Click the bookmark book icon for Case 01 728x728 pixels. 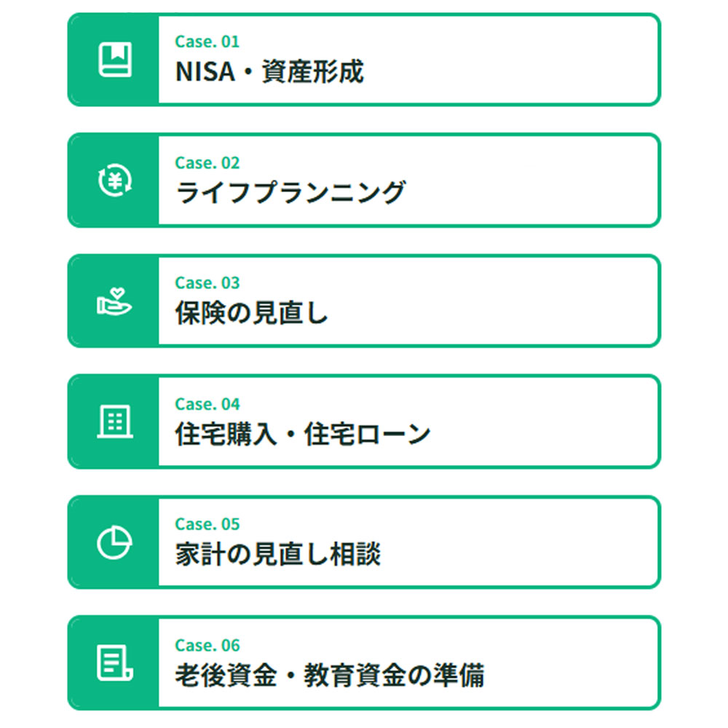[x=115, y=60]
